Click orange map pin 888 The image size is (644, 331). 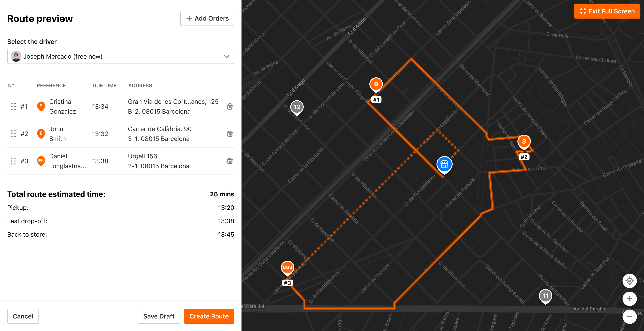(x=287, y=267)
